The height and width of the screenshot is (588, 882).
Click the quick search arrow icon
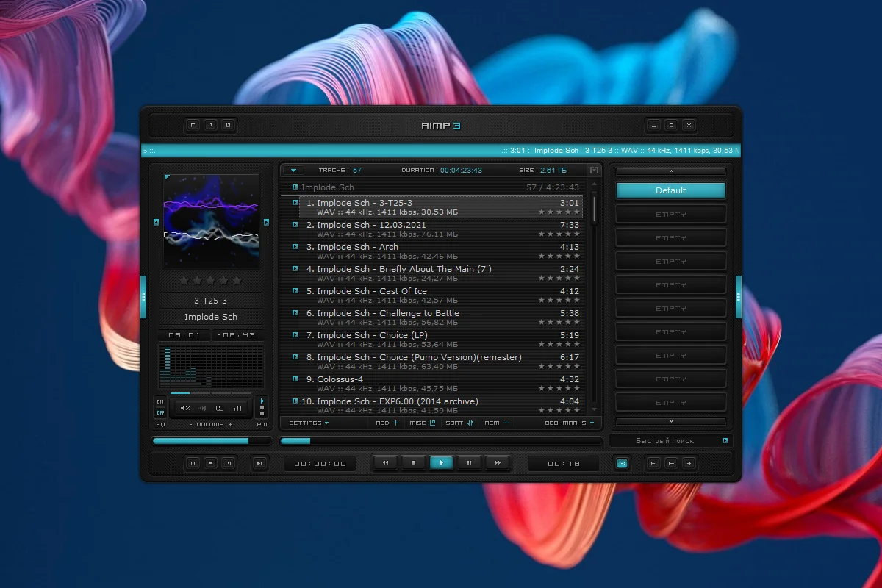[x=725, y=441]
